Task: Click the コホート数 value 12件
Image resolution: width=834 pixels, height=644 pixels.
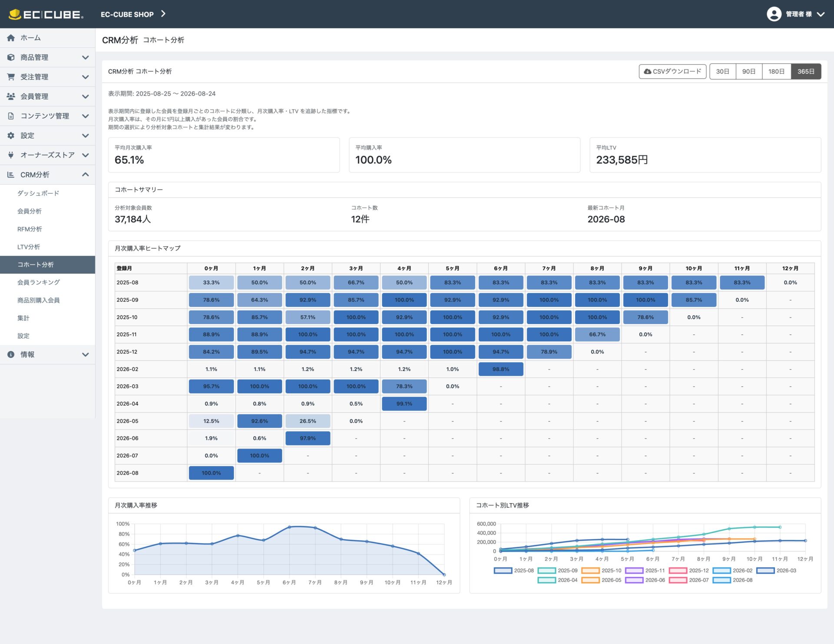Action: coord(361,219)
